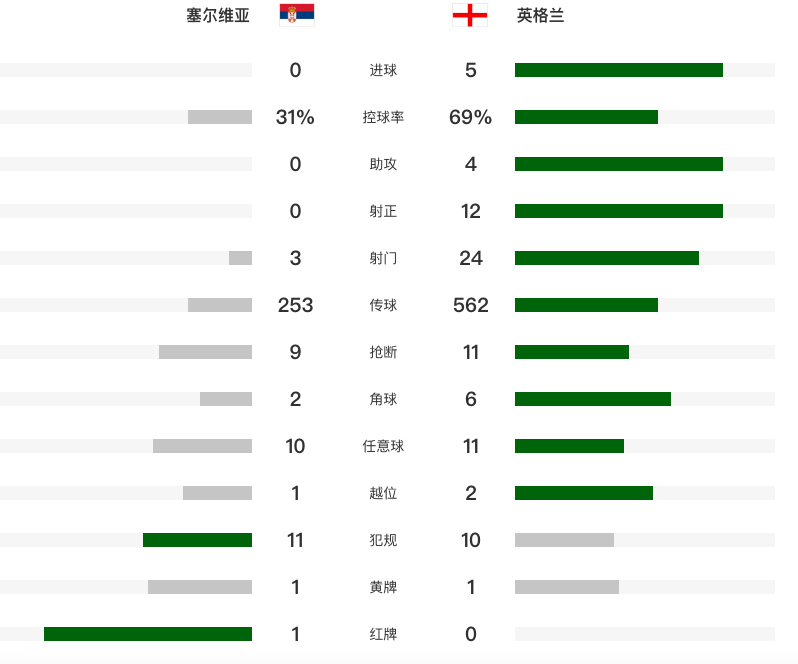Select the 进球 stat label
The width and height of the screenshot is (798, 664).
tap(383, 70)
